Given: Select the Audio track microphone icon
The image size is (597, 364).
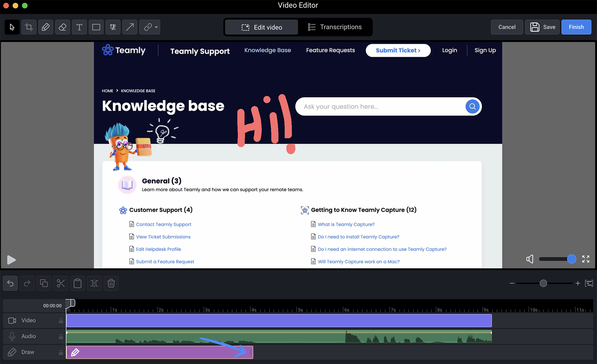Looking at the screenshot, I should (12, 336).
